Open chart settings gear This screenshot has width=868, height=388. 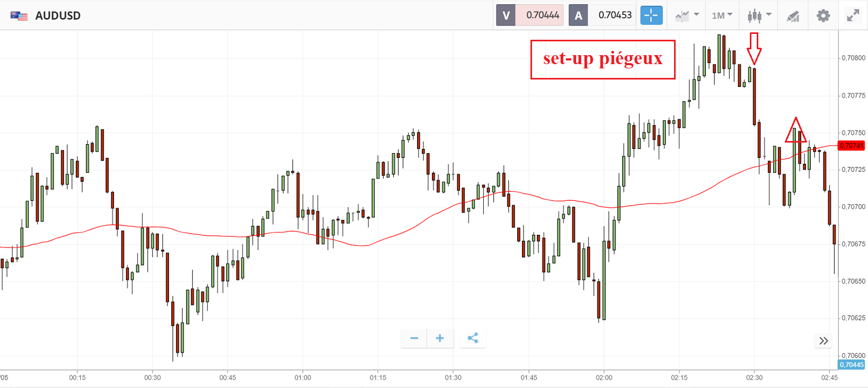[823, 15]
